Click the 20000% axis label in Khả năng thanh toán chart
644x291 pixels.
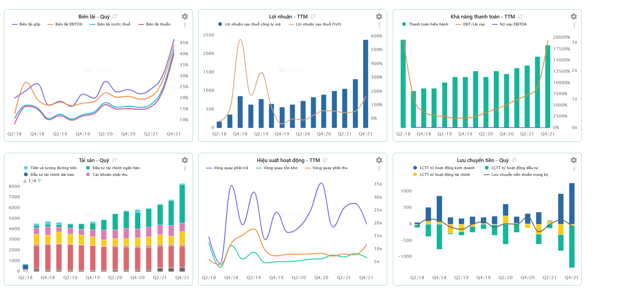(562, 37)
